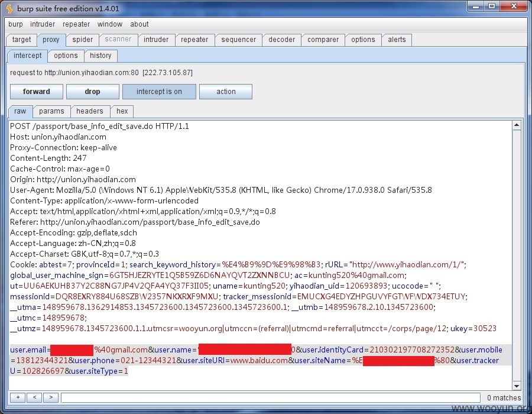Switch to the headers view tab
Viewport: 532px width, 414px height.
90,111
